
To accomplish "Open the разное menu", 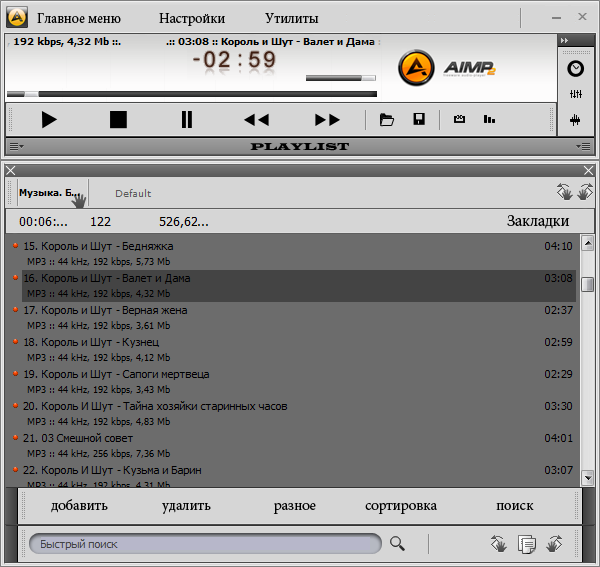I will pos(295,506).
